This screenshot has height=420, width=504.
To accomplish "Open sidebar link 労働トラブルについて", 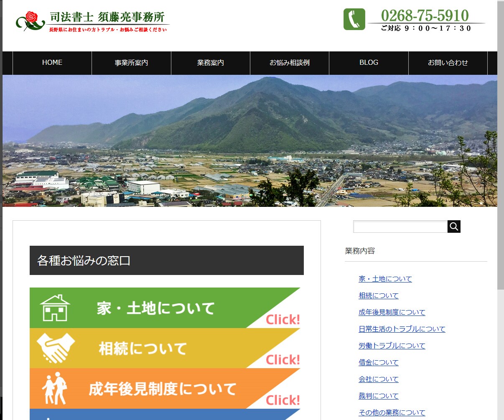I will pos(392,346).
